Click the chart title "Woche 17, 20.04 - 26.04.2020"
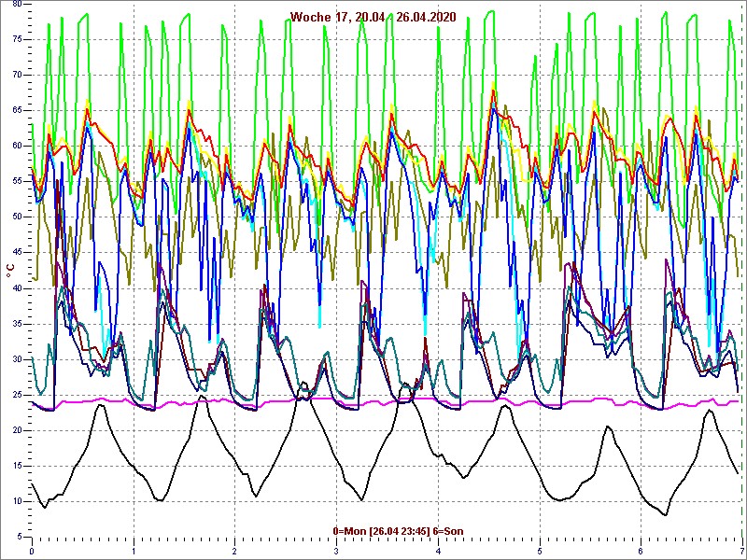This screenshot has width=747, height=560. [x=373, y=17]
